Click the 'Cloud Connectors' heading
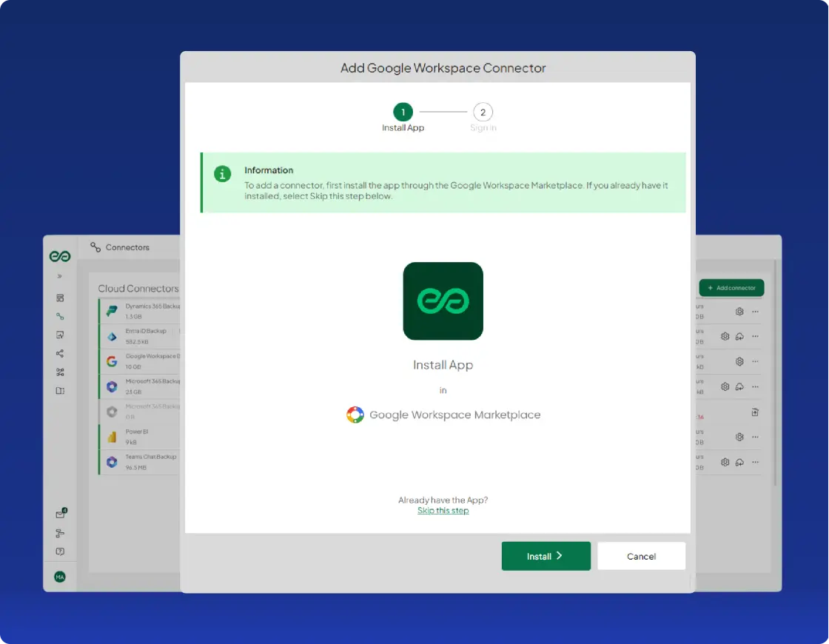This screenshot has height=644, width=829. 138,288
